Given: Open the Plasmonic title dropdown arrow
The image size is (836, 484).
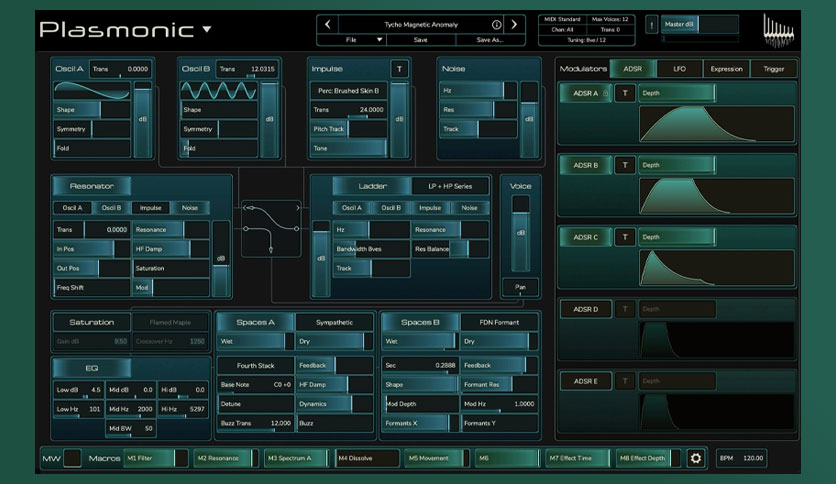Looking at the screenshot, I should pyautogui.click(x=207, y=30).
